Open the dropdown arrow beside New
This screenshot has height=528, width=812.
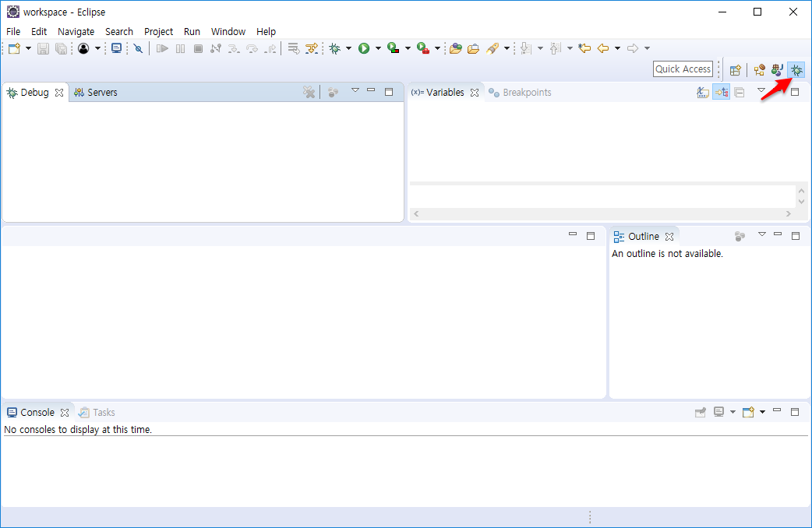pos(28,48)
